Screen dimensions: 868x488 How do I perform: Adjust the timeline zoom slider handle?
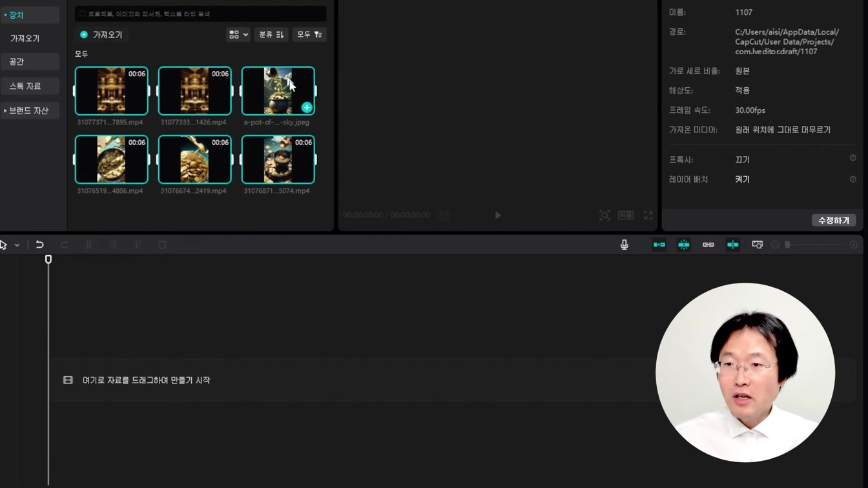[788, 245]
